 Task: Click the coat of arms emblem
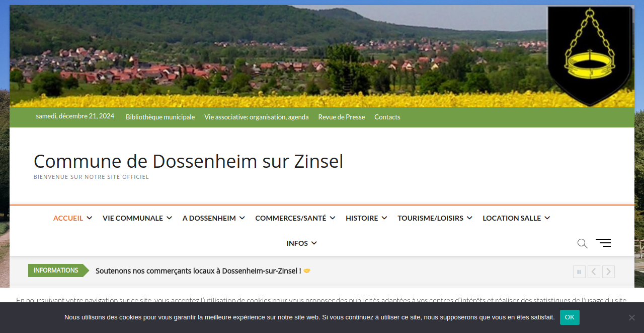590,55
